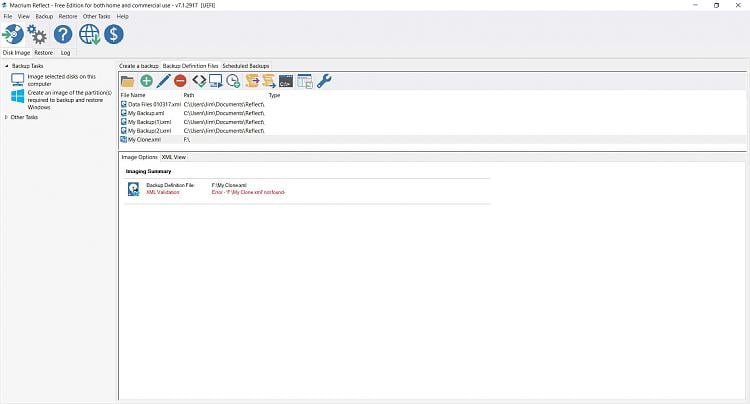Switch to the Create a backup tab
The height and width of the screenshot is (404, 750).
click(139, 66)
